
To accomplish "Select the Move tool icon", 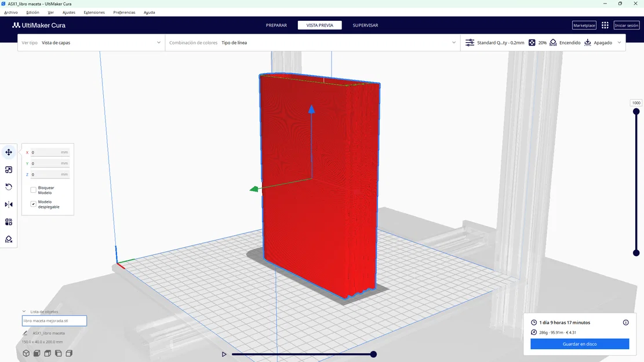I will (x=9, y=152).
